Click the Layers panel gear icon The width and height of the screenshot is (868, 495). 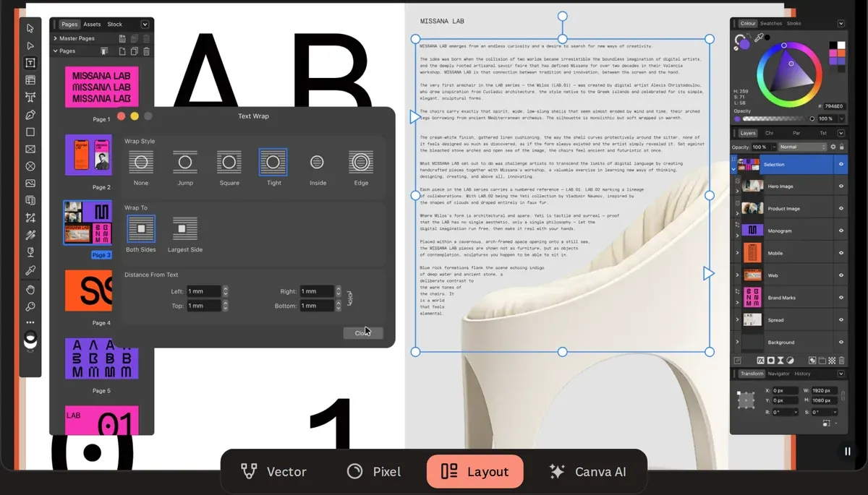[x=833, y=147]
